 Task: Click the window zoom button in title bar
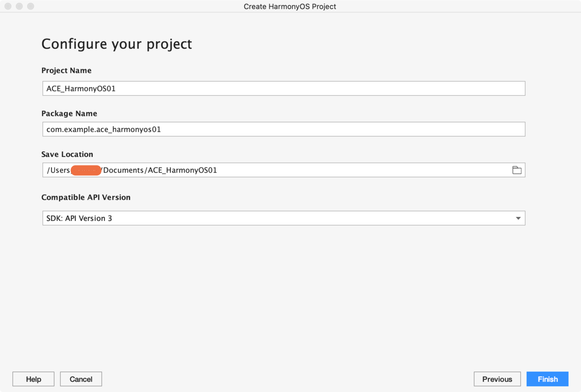click(x=30, y=7)
